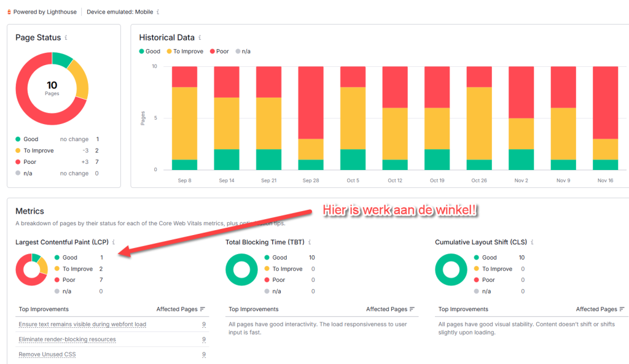Click the sort icon in LCP Affected Pages header
The width and height of the screenshot is (629, 364).
(x=203, y=309)
